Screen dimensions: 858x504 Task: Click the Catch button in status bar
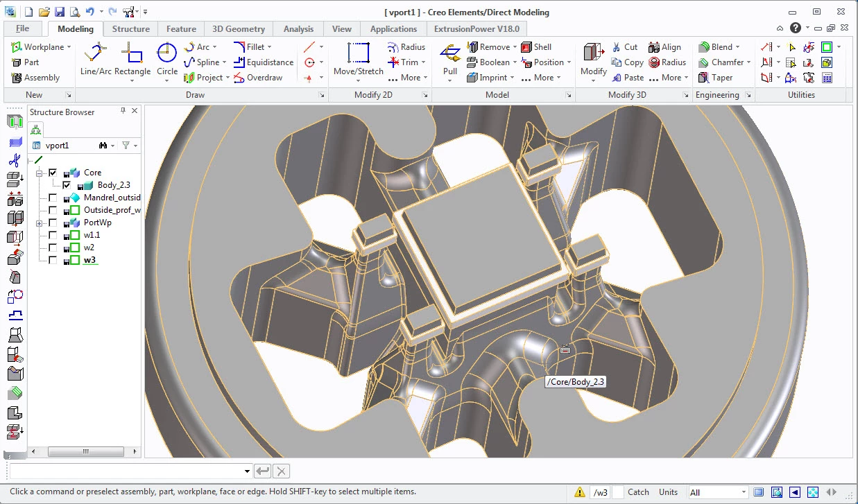[638, 492]
